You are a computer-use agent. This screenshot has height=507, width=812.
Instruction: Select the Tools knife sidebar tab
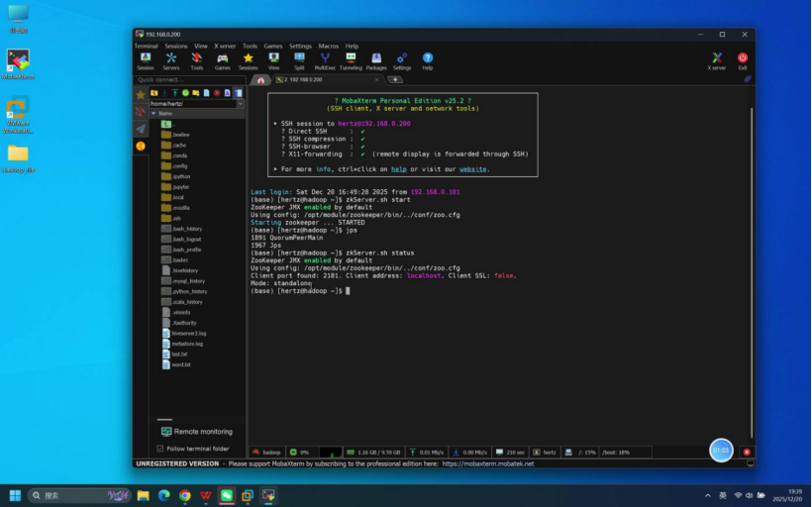pos(141,112)
